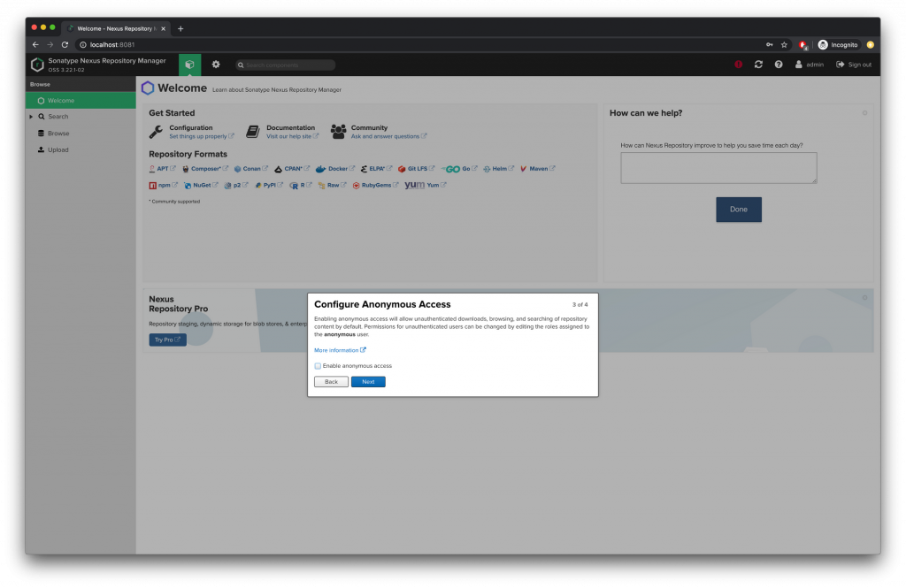The width and height of the screenshot is (906, 588).
Task: Click the RubyGems format link
Action: 375,186
